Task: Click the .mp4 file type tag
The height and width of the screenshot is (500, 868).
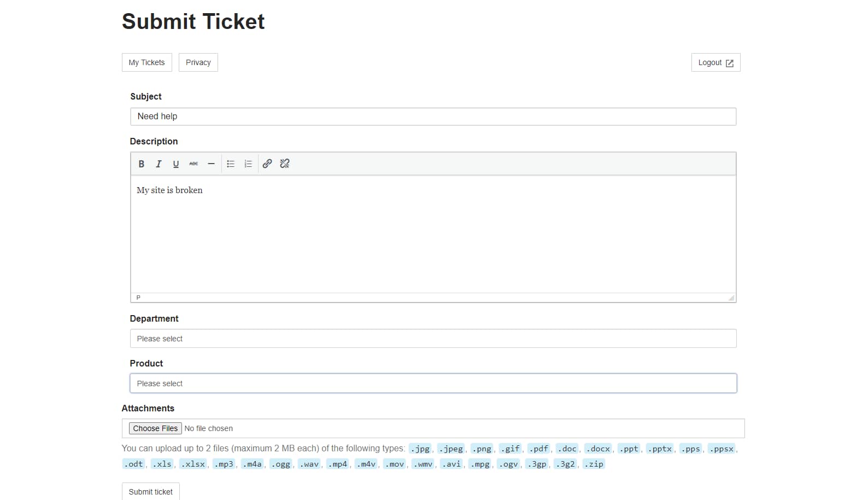Action: click(338, 464)
